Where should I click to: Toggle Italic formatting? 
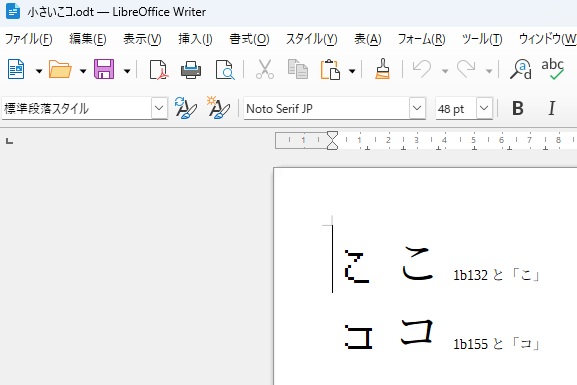551,108
